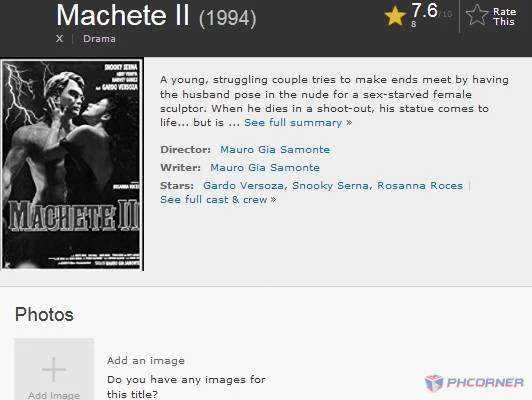This screenshot has height=400, width=532.
Task: Click the PHCorner logo watermark
Action: tap(474, 383)
